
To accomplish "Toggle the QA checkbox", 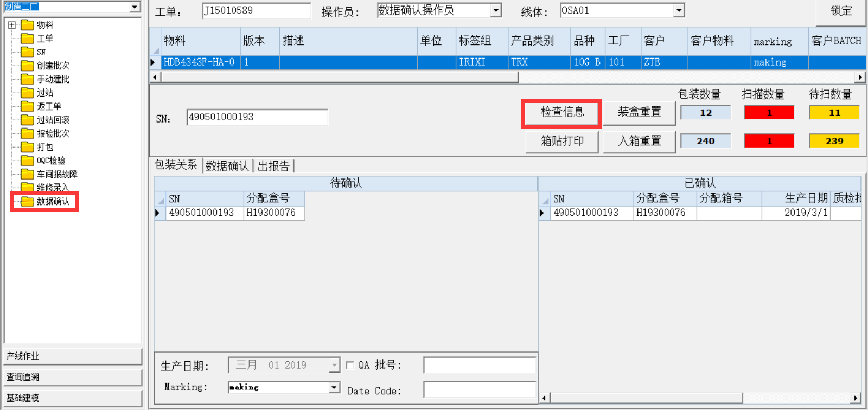I will coord(350,366).
